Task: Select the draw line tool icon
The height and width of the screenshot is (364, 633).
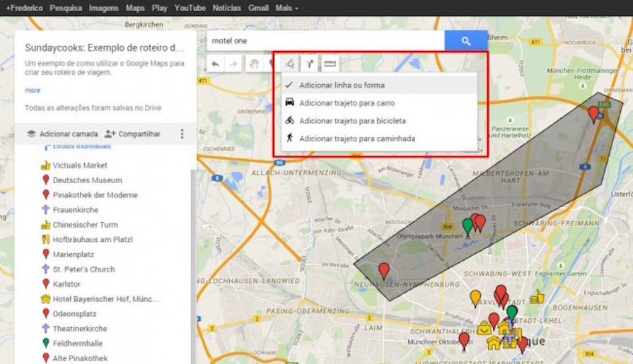Action: [290, 64]
